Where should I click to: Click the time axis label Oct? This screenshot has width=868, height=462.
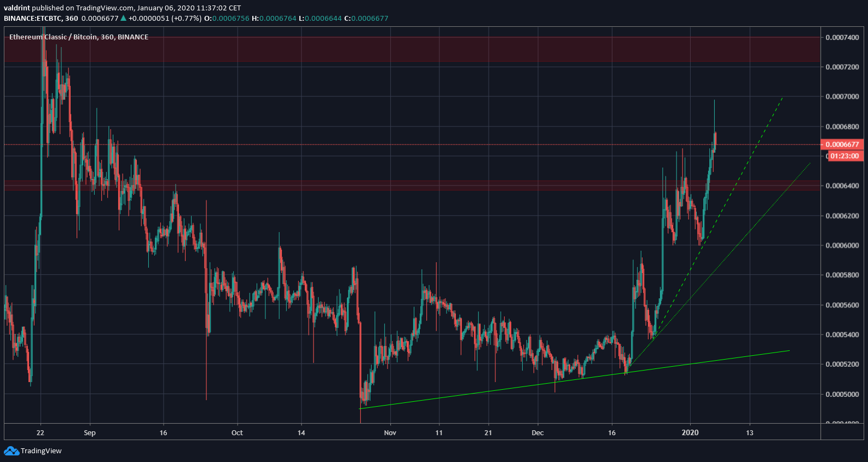[237, 432]
